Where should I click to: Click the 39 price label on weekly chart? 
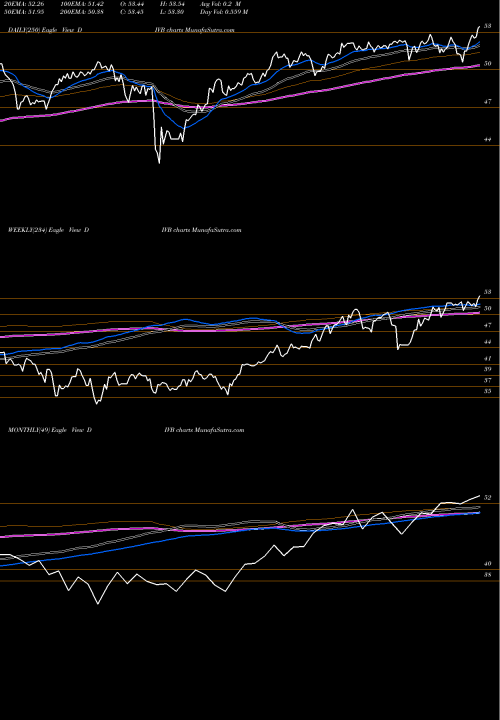coord(488,369)
